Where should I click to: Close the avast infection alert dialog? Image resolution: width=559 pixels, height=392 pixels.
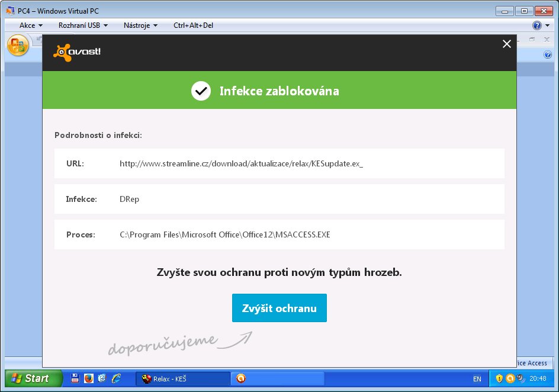point(507,44)
